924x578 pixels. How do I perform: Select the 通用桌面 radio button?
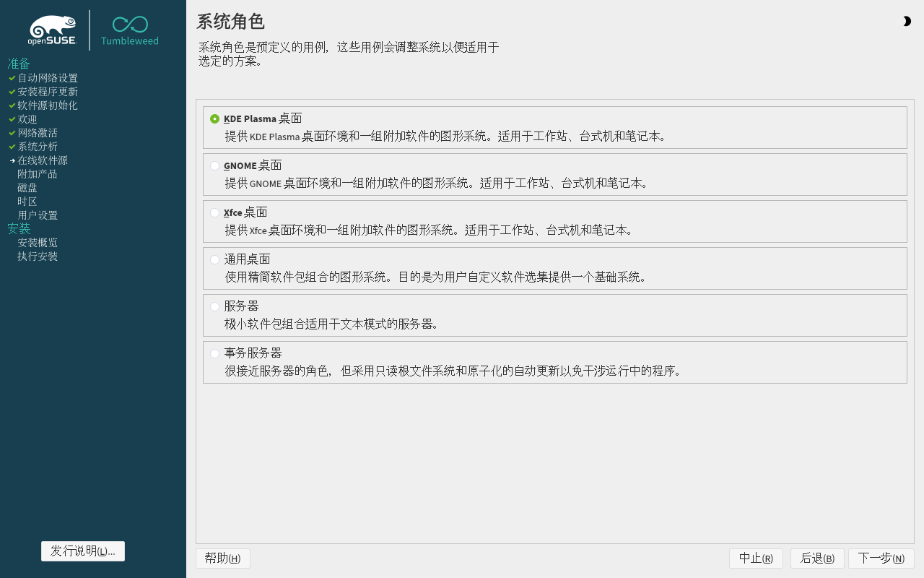(x=214, y=259)
